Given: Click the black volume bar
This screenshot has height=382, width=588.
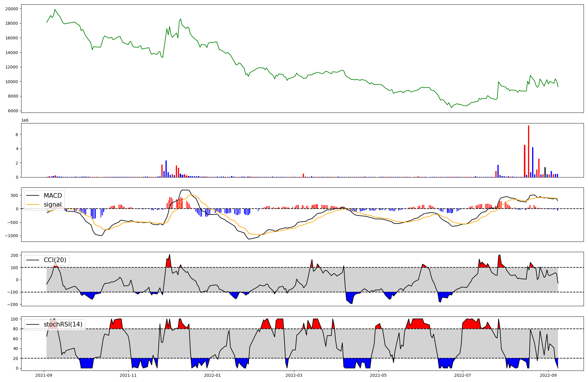Looking at the screenshot, I should [x=545, y=172].
